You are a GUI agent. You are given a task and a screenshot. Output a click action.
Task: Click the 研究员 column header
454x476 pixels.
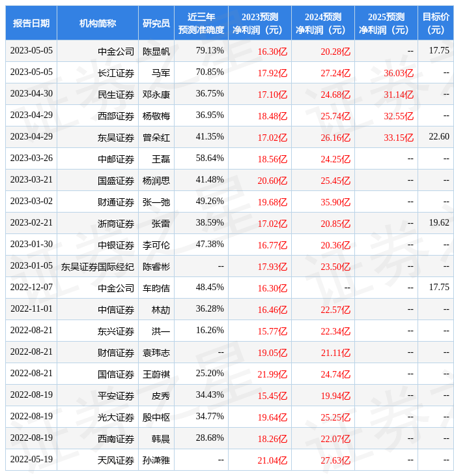click(x=156, y=23)
